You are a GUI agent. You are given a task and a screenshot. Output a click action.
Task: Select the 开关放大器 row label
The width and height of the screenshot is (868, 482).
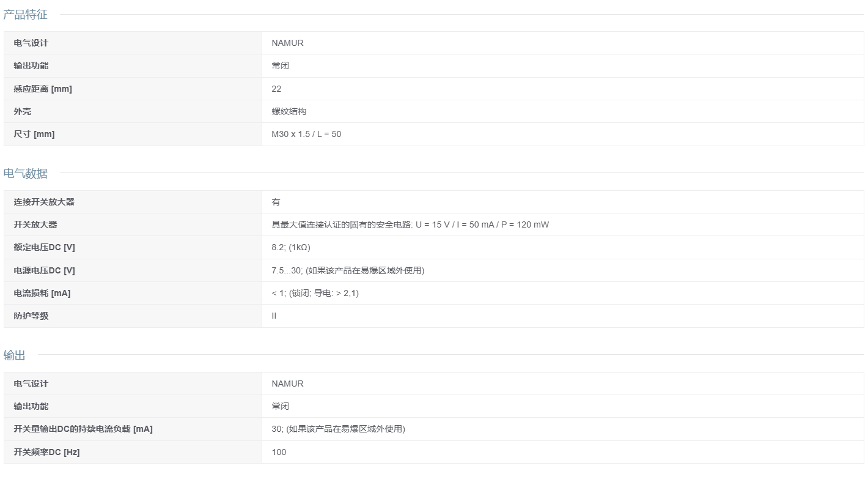tap(35, 224)
